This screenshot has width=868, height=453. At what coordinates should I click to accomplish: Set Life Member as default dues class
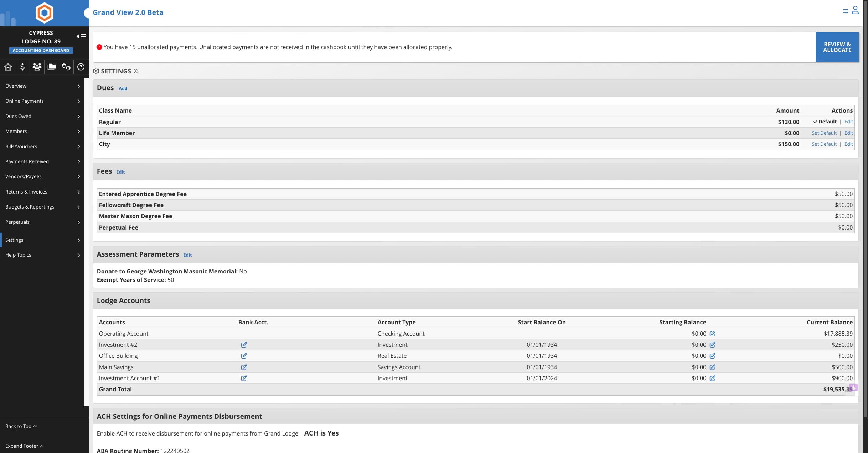(824, 133)
